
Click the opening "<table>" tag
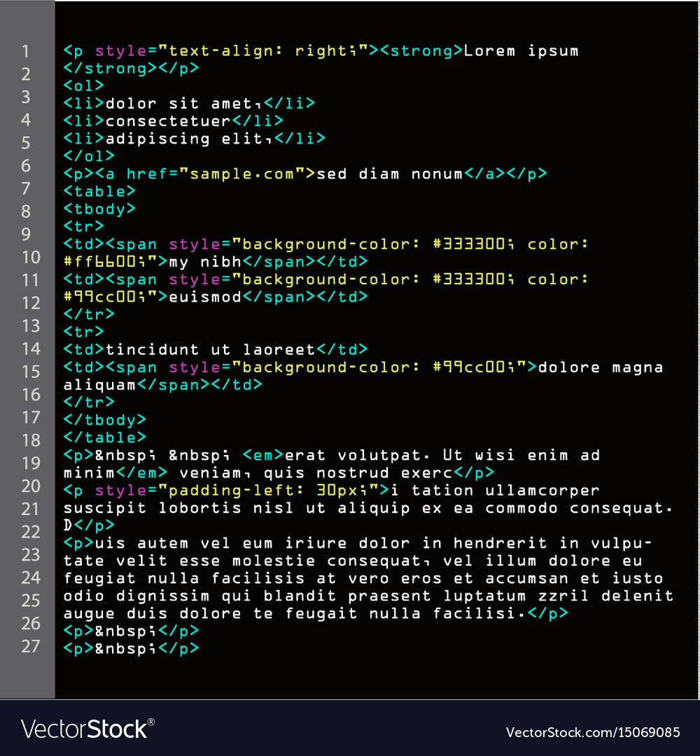[100, 191]
